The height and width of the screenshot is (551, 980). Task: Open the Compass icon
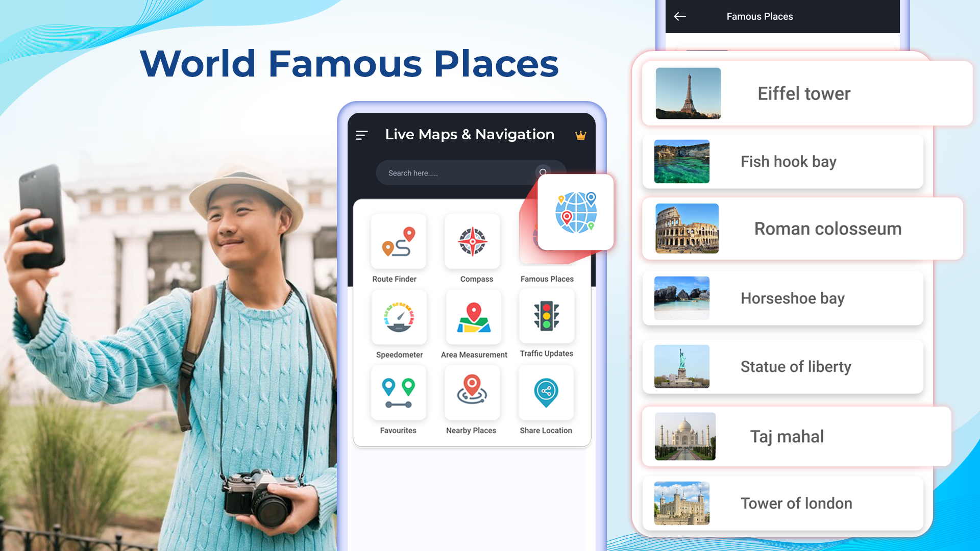click(x=472, y=241)
